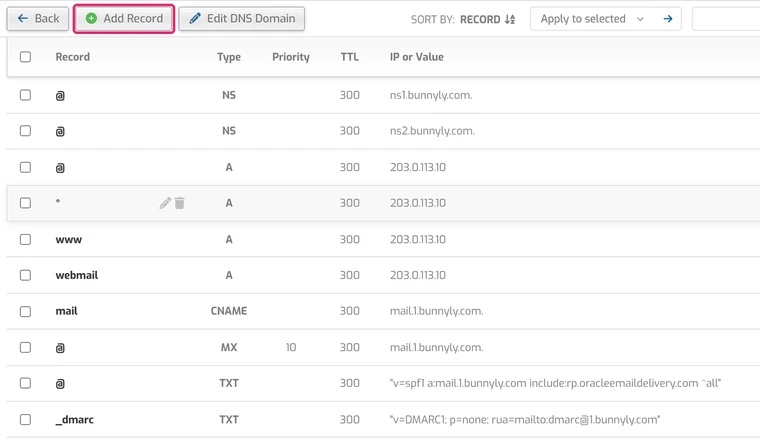Click the arrow to apply the action
Viewport: 760px width, 442px height.
[x=668, y=19]
